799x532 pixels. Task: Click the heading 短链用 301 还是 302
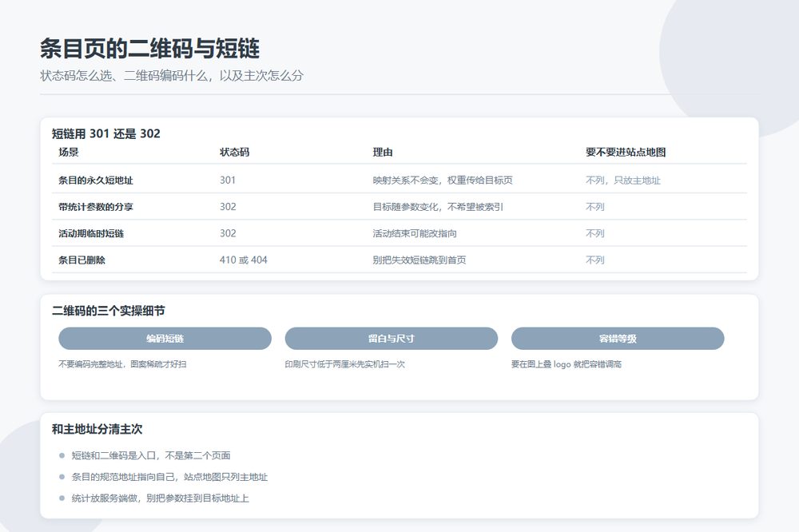[106, 133]
